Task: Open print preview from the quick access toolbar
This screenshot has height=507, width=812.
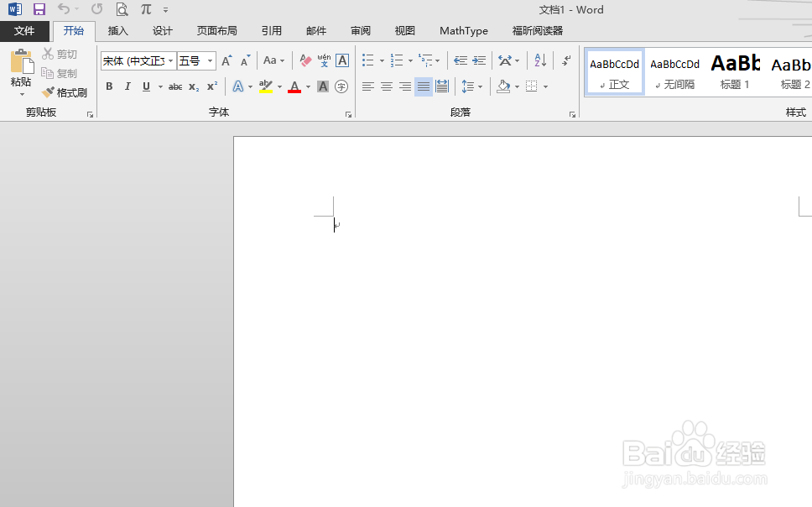Action: [122, 9]
